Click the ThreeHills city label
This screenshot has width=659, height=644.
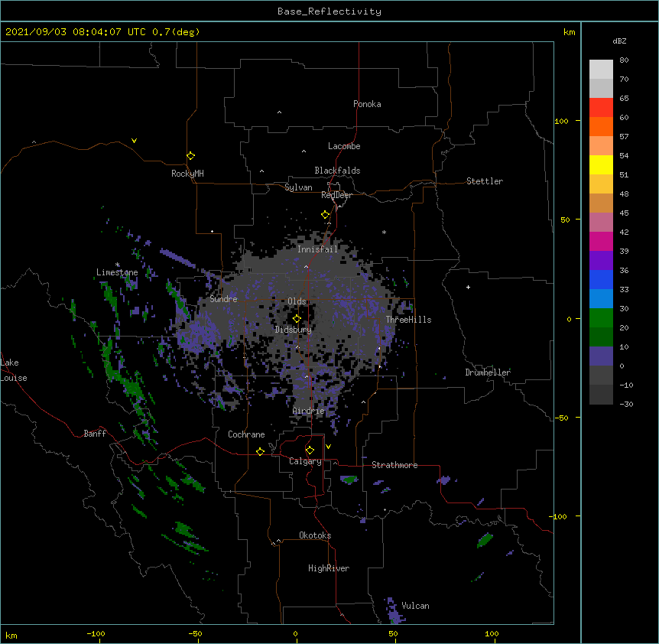pos(408,320)
